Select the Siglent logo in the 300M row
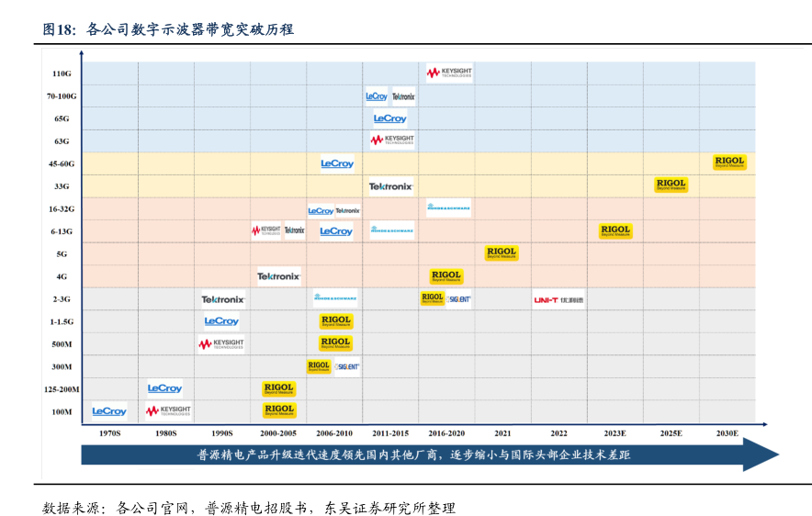This screenshot has height=516, width=812. 347,366
